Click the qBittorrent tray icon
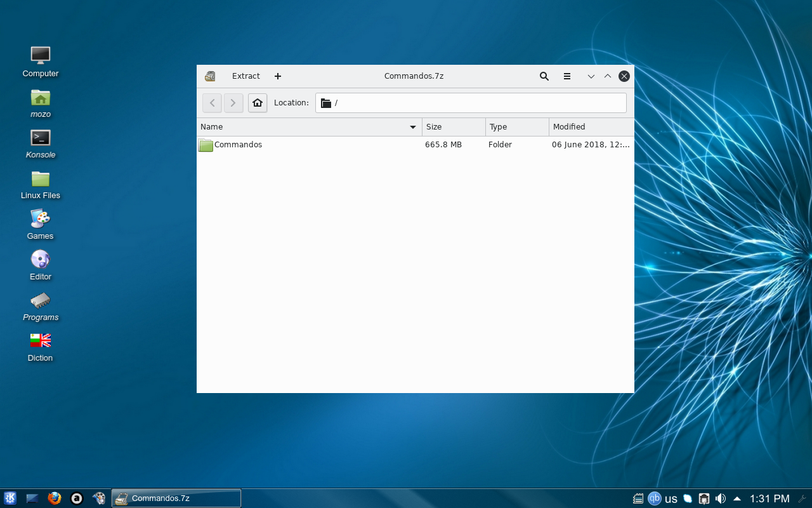The width and height of the screenshot is (812, 508). [x=655, y=498]
